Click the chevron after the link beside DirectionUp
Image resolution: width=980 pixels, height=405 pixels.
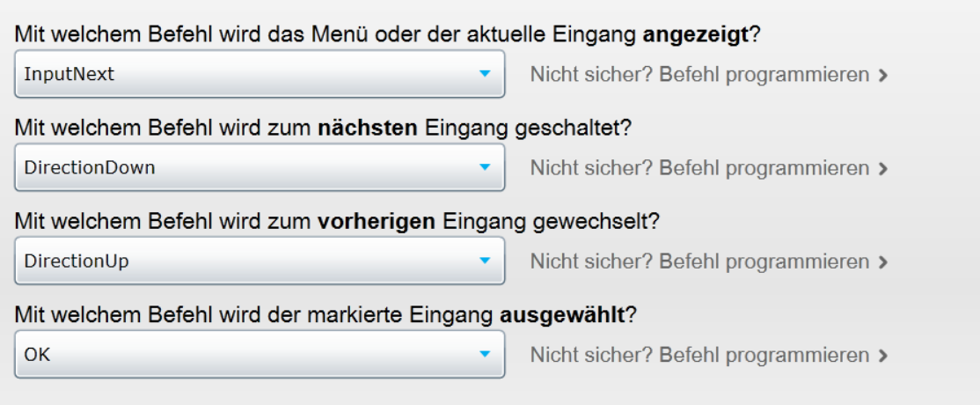[882, 261]
